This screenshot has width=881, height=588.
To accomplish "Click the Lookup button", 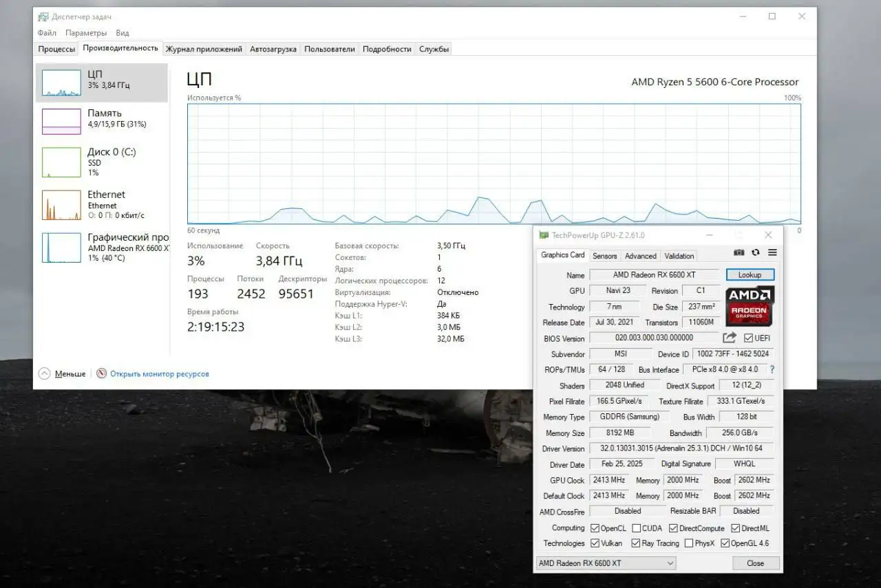I will click(750, 274).
